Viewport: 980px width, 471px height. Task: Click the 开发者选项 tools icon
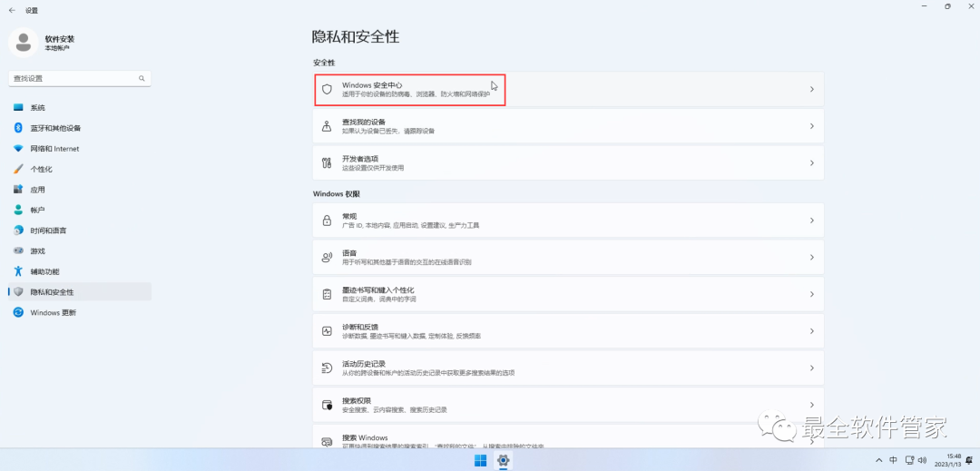pos(327,163)
